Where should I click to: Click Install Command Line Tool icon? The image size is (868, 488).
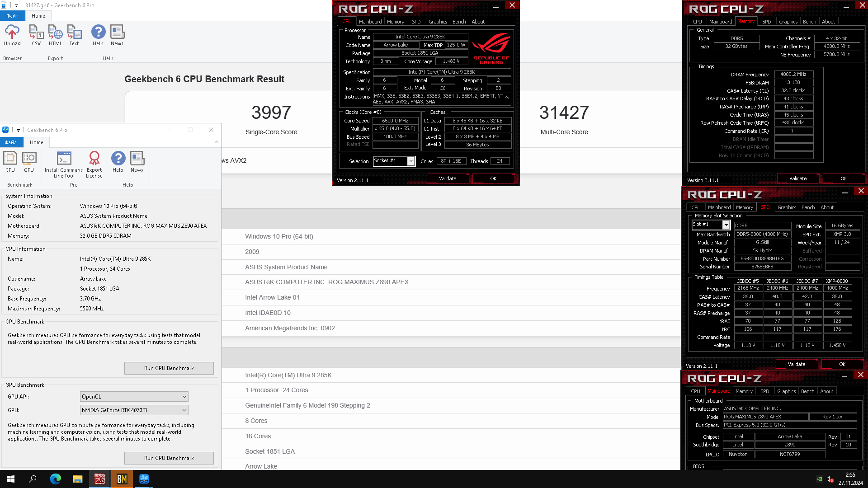point(64,164)
